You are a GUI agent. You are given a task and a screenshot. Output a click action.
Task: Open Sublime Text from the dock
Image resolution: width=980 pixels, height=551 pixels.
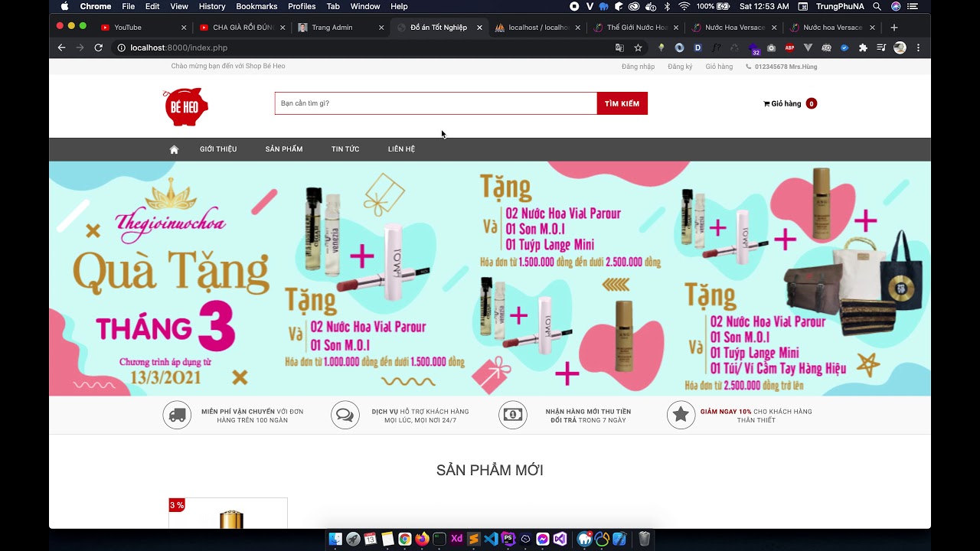474,539
